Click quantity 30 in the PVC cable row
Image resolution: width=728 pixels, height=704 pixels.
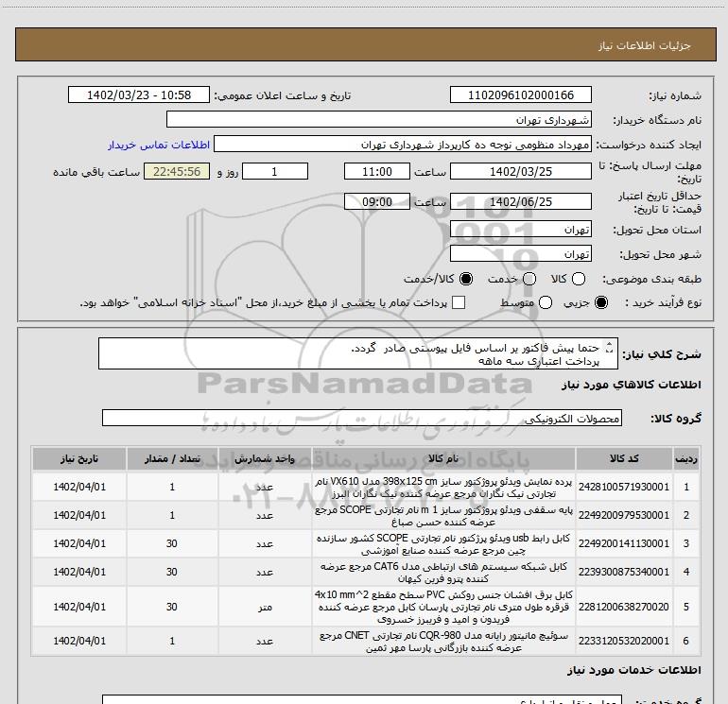coord(172,607)
